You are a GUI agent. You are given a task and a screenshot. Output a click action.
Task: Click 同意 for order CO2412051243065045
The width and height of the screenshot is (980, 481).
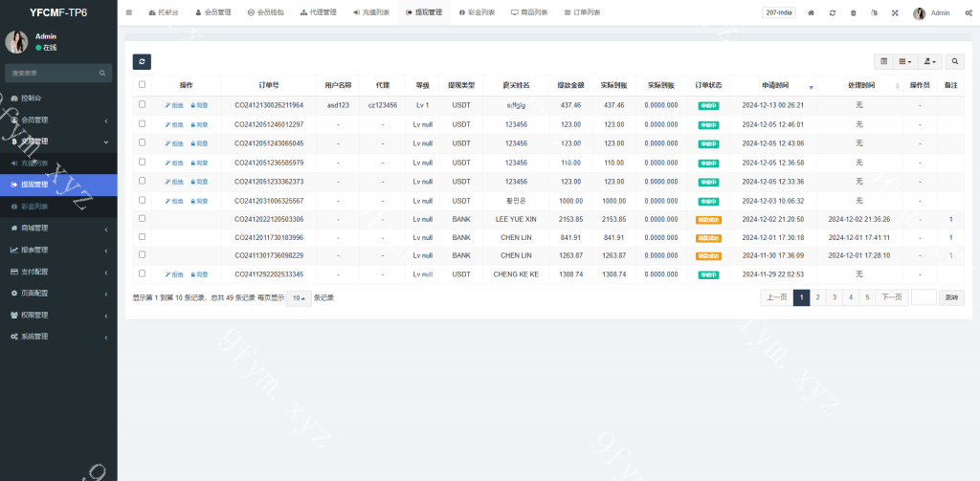tap(199, 143)
